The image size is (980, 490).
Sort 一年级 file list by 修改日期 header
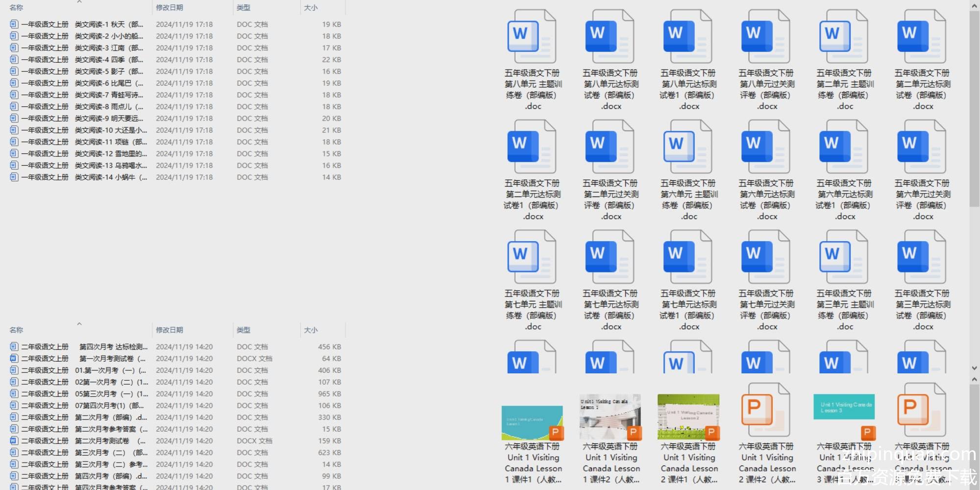pos(170,8)
